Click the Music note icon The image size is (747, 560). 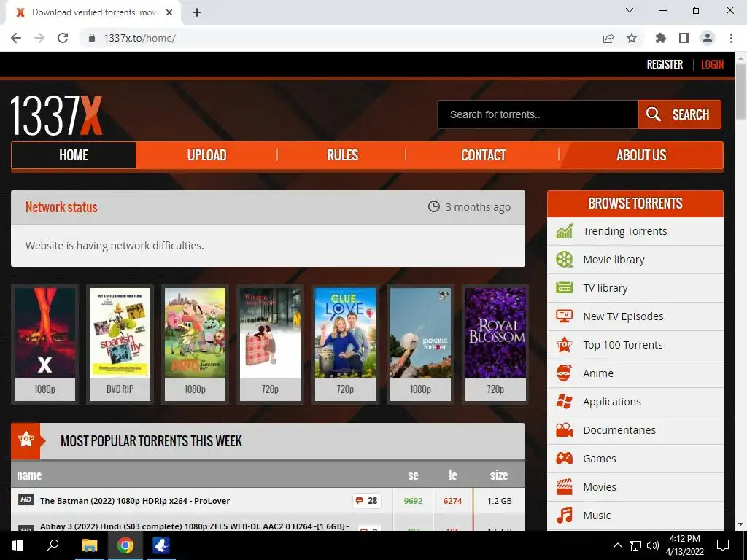564,516
